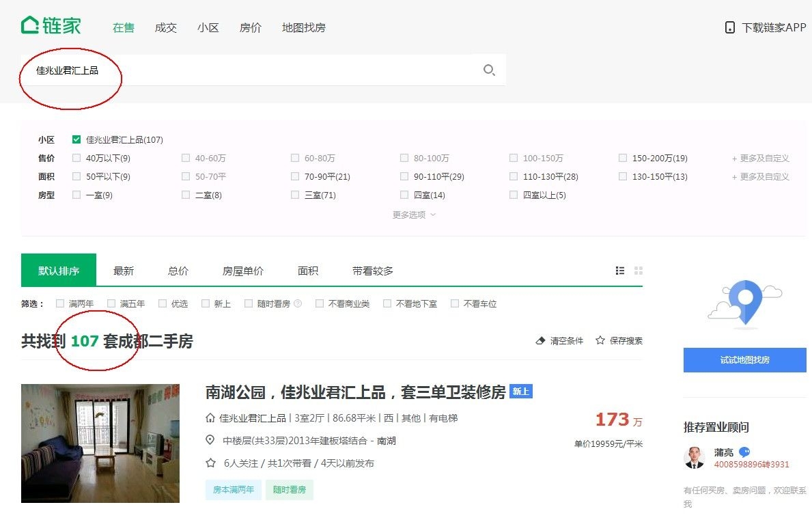Click agent name 蒲亮
Image resolution: width=812 pixels, height=520 pixels.
point(723,452)
